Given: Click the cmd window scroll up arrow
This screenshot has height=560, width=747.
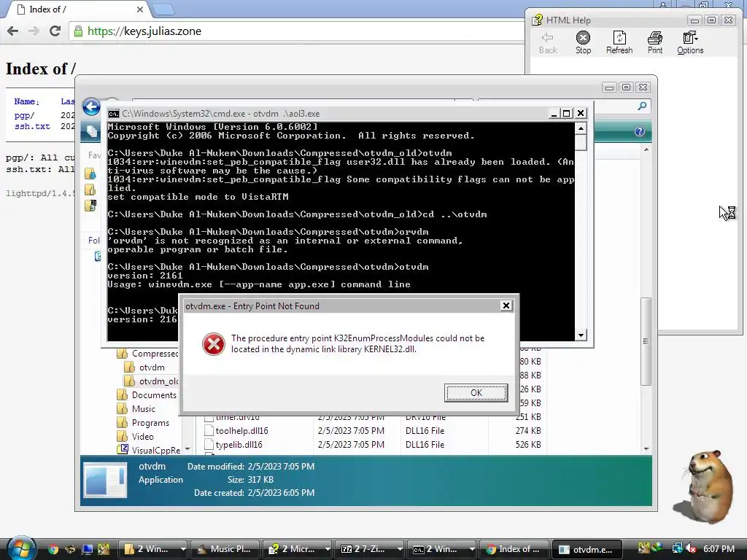Looking at the screenshot, I should [581, 128].
